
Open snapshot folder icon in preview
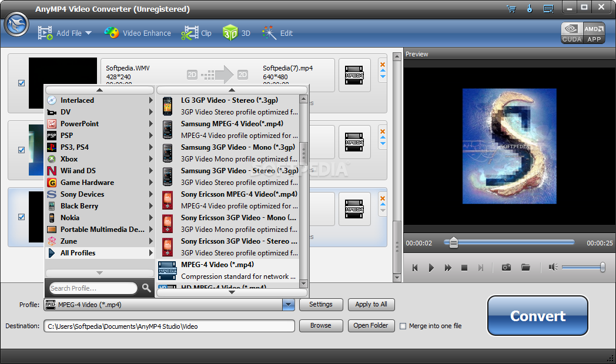pyautogui.click(x=525, y=268)
